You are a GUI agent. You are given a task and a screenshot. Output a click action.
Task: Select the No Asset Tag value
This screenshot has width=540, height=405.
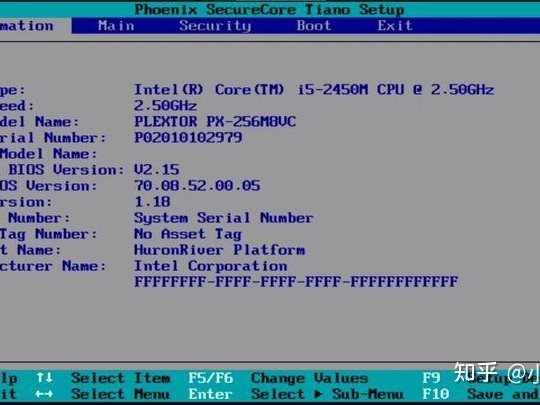pyautogui.click(x=188, y=234)
